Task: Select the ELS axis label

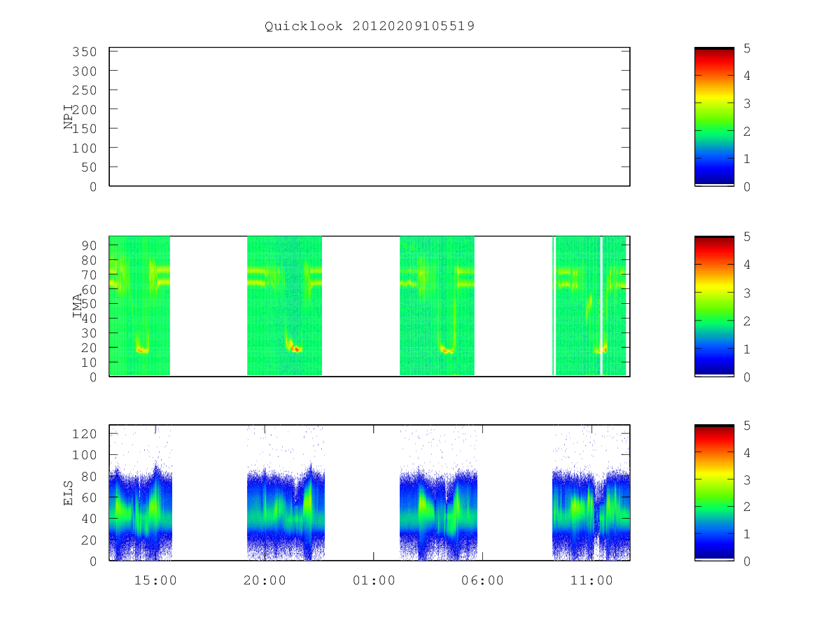Action: (69, 493)
